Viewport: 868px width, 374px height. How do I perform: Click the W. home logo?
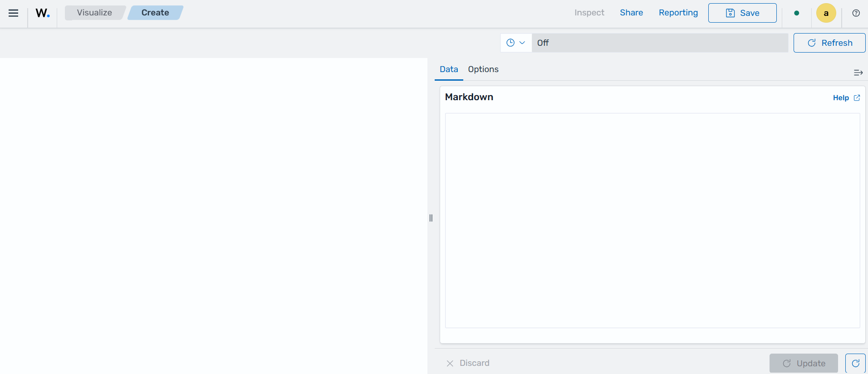pyautogui.click(x=43, y=13)
